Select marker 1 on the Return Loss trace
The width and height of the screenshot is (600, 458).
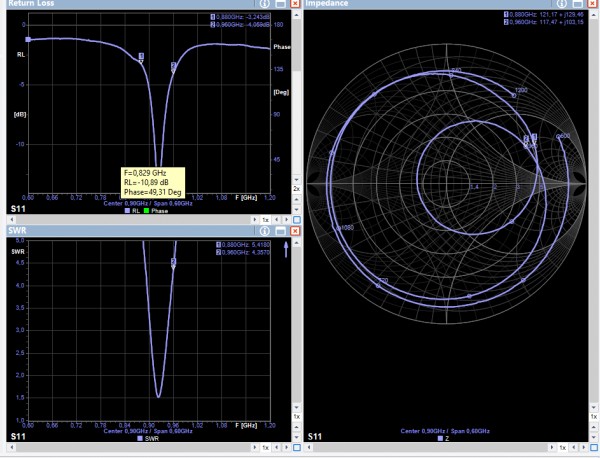coord(141,57)
